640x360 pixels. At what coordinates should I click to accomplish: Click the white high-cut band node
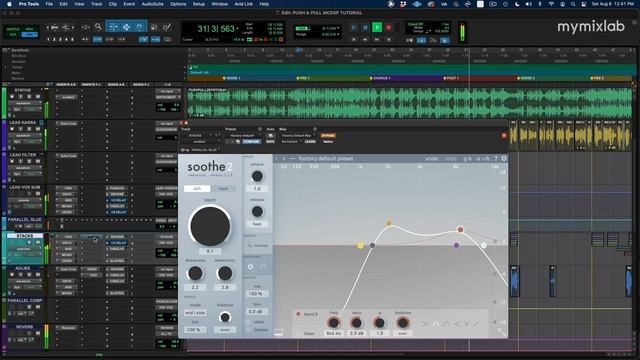click(484, 245)
